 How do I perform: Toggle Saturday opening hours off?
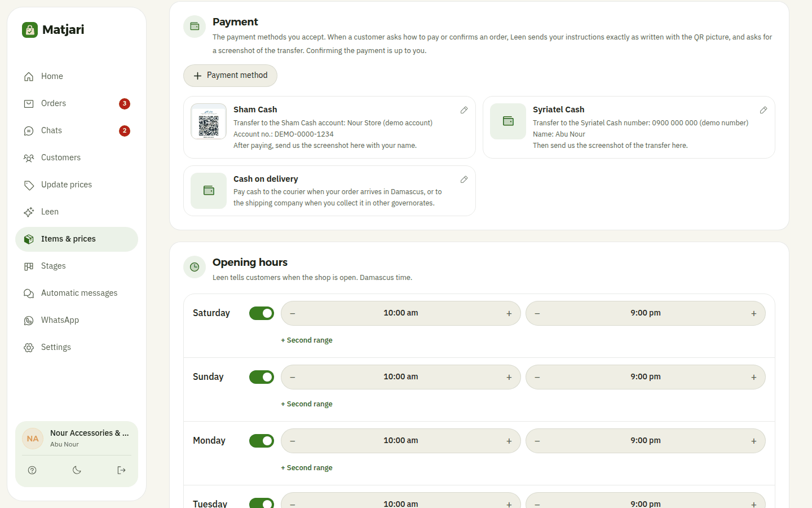point(262,313)
